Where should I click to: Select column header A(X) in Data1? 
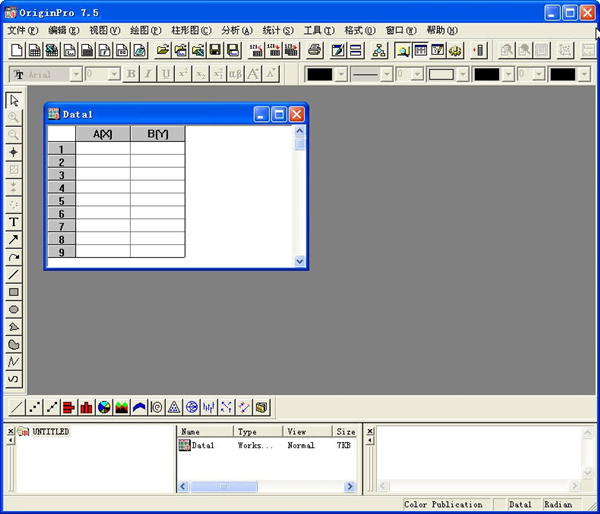tap(103, 134)
